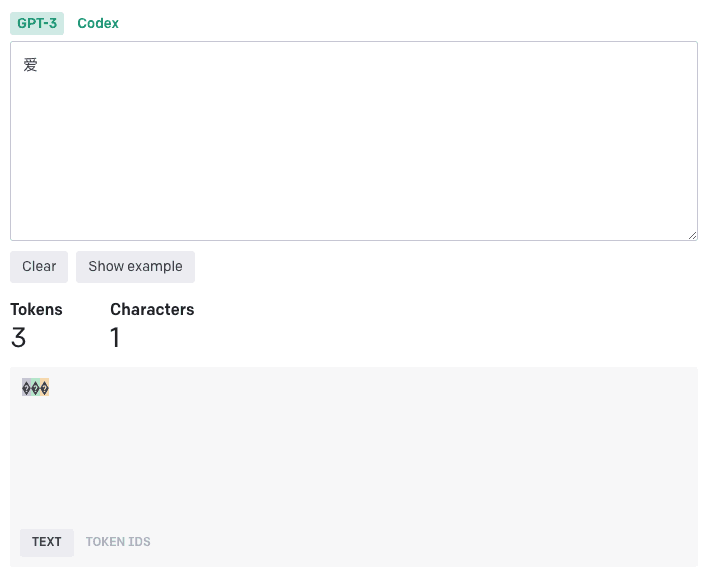Viewport: 707px width, 576px height.
Task: Click the Characters heading label
Action: coord(152,310)
